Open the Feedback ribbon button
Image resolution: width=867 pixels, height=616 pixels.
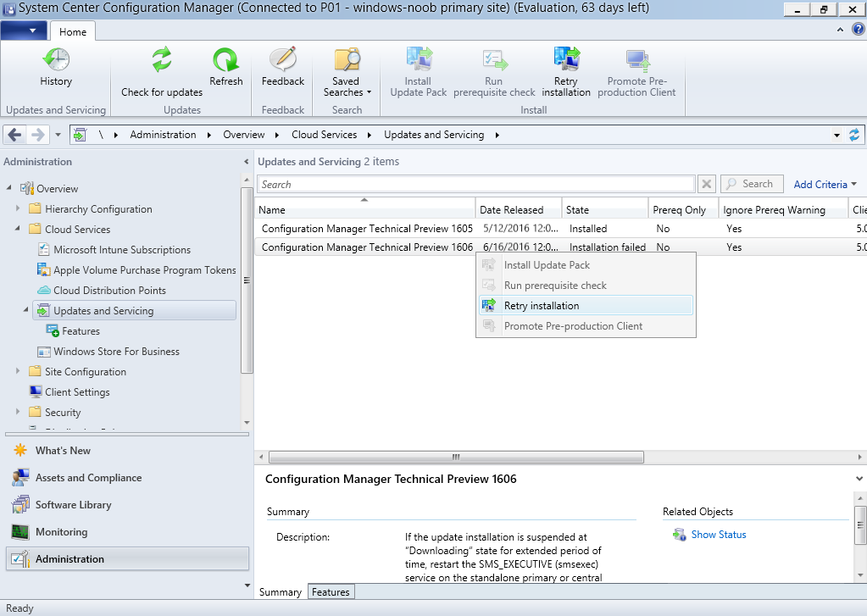[282, 67]
